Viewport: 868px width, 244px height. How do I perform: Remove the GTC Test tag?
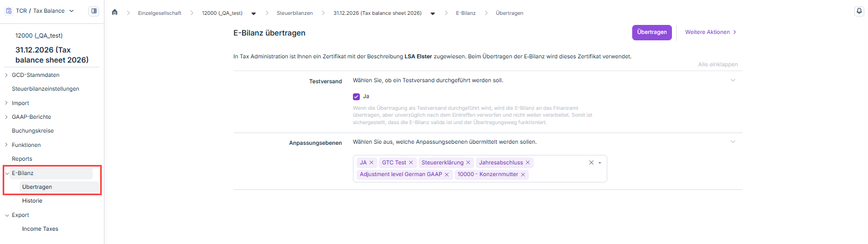(411, 162)
